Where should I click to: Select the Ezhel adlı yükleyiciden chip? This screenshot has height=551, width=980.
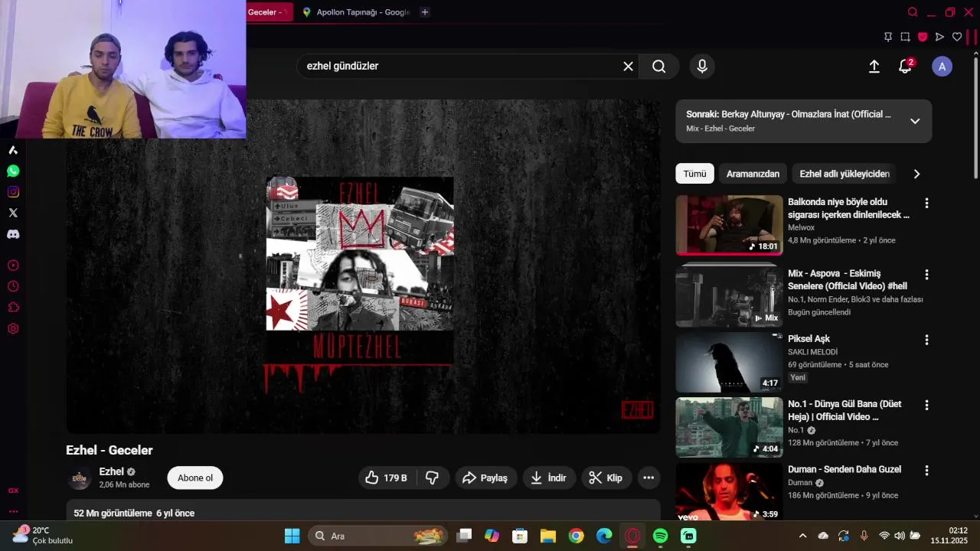pos(844,174)
